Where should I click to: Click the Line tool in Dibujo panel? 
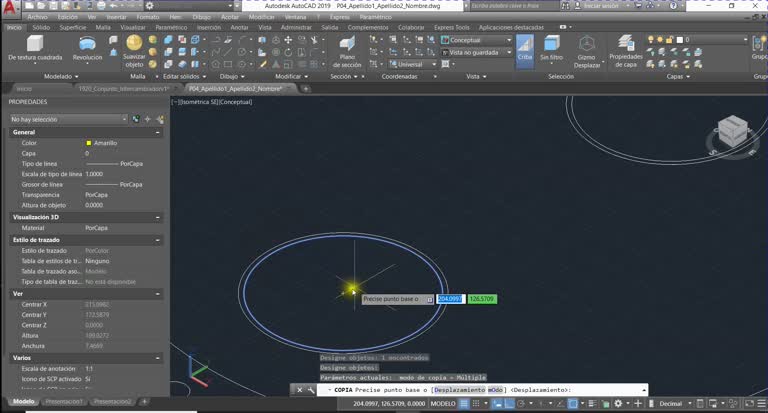click(x=228, y=52)
